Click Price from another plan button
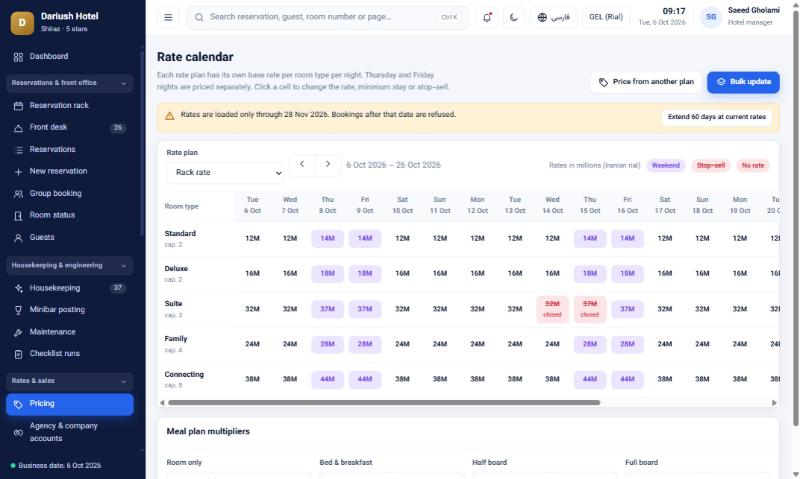The image size is (800, 479). pos(646,82)
